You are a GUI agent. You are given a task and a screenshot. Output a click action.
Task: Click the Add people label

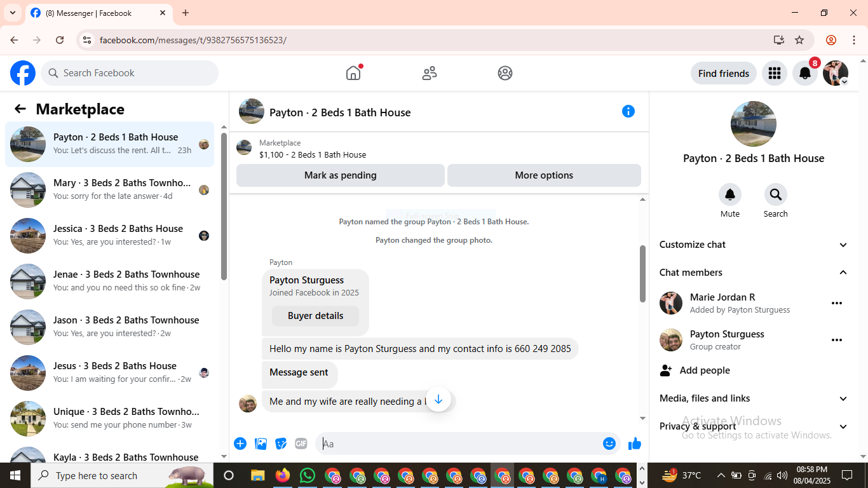(x=705, y=370)
